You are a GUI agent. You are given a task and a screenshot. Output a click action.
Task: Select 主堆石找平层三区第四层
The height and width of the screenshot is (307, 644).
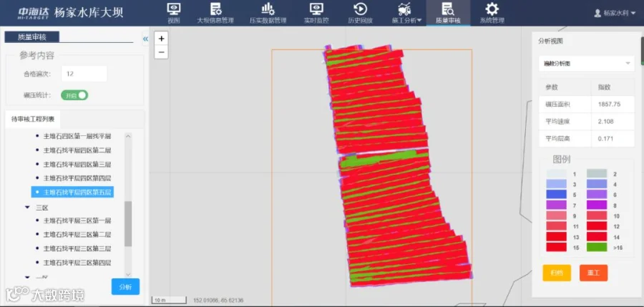pyautogui.click(x=77, y=263)
